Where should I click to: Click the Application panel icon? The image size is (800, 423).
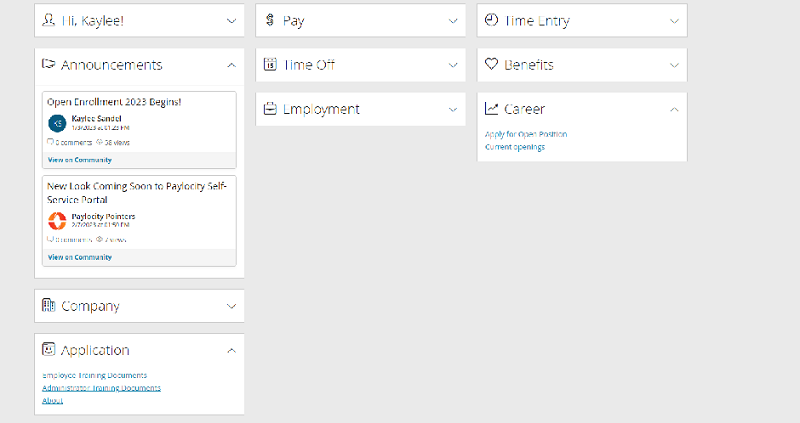(x=48, y=349)
